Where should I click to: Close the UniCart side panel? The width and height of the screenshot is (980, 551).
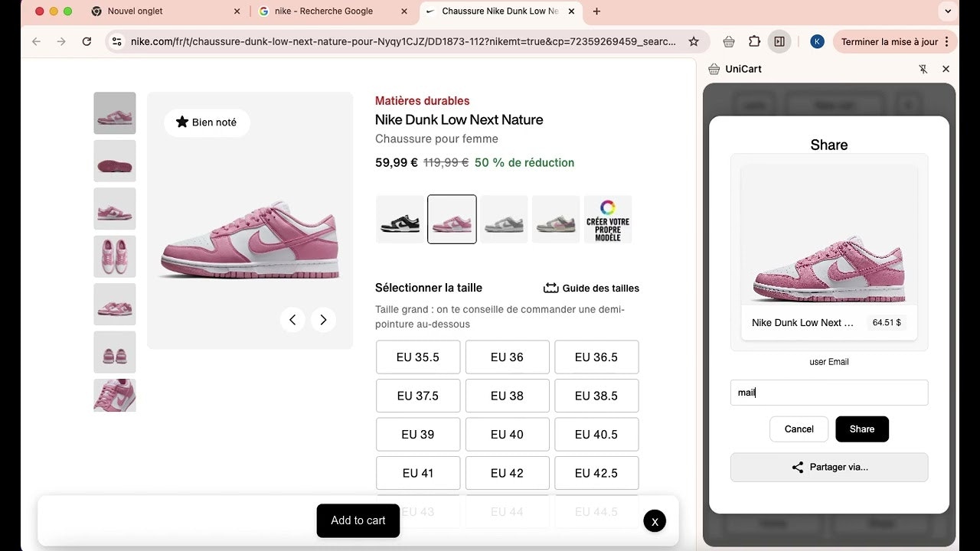pyautogui.click(x=946, y=69)
